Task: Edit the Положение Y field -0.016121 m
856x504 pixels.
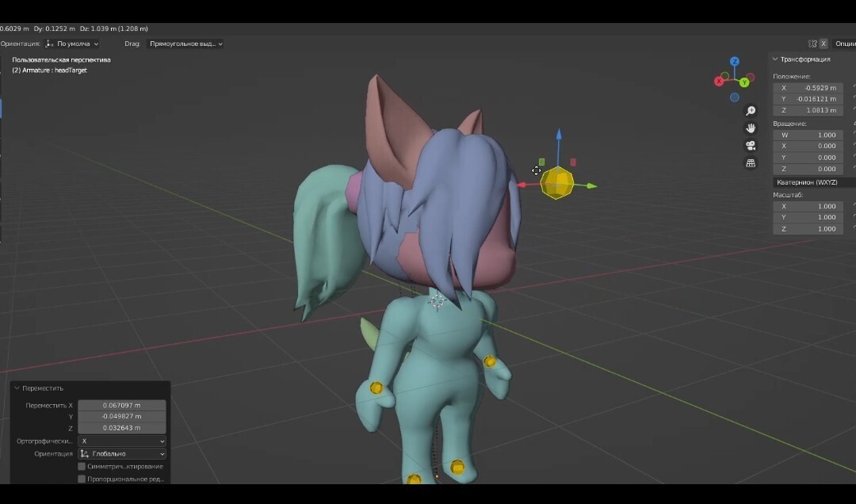Action: pos(808,99)
